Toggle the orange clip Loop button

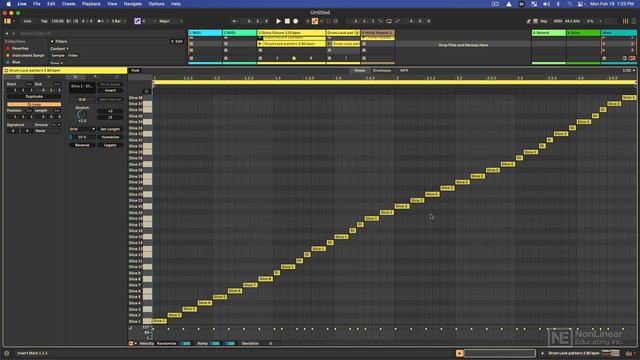coord(34,104)
